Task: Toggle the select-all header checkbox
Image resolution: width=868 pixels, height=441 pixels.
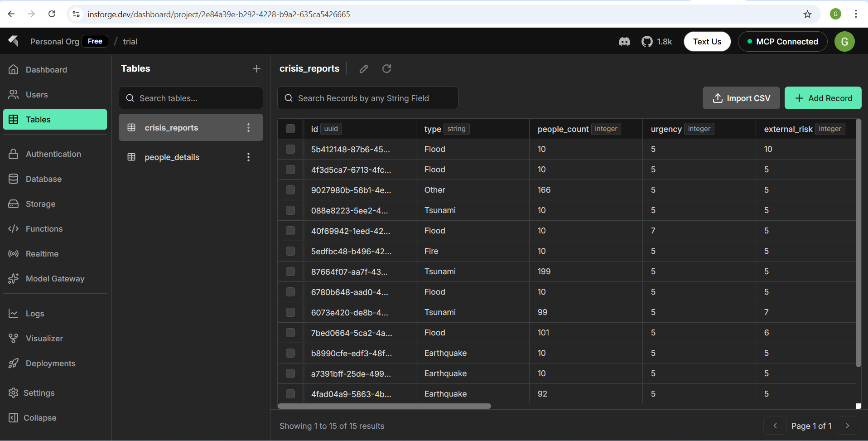Action: pos(290,129)
